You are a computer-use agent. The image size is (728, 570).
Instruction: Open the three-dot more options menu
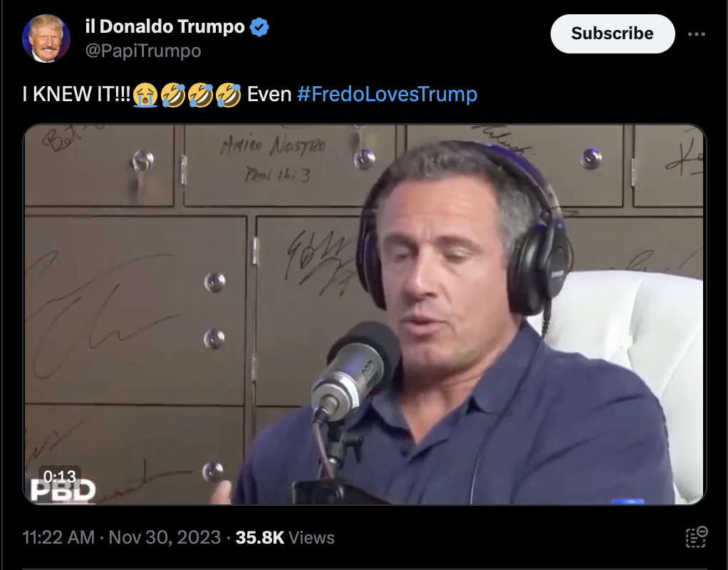697,34
